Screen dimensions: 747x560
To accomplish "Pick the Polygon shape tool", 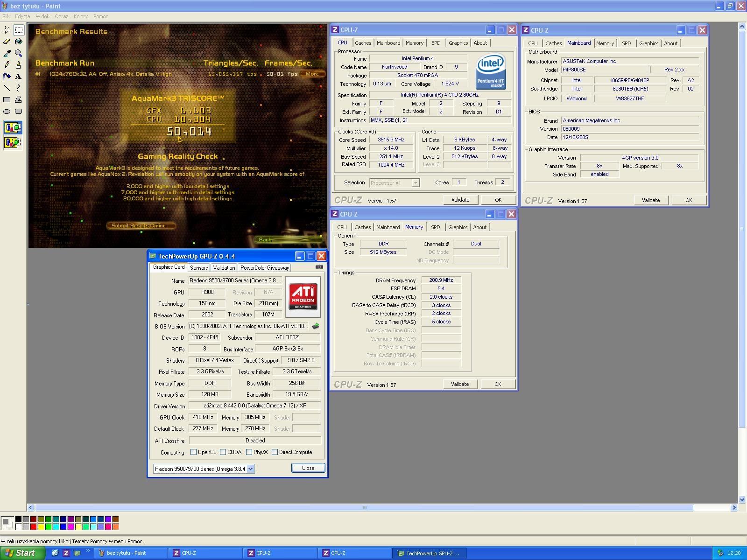I will [x=19, y=99].
